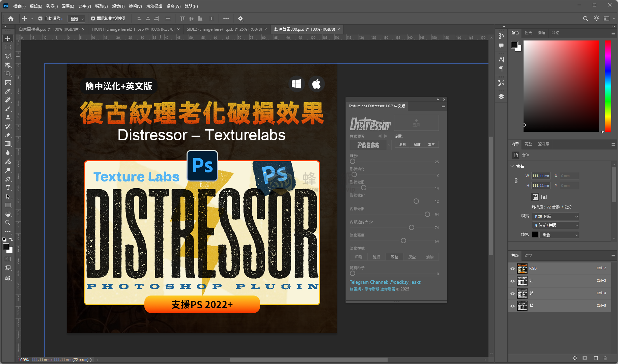Select the Zoom tool

[x=8, y=223]
